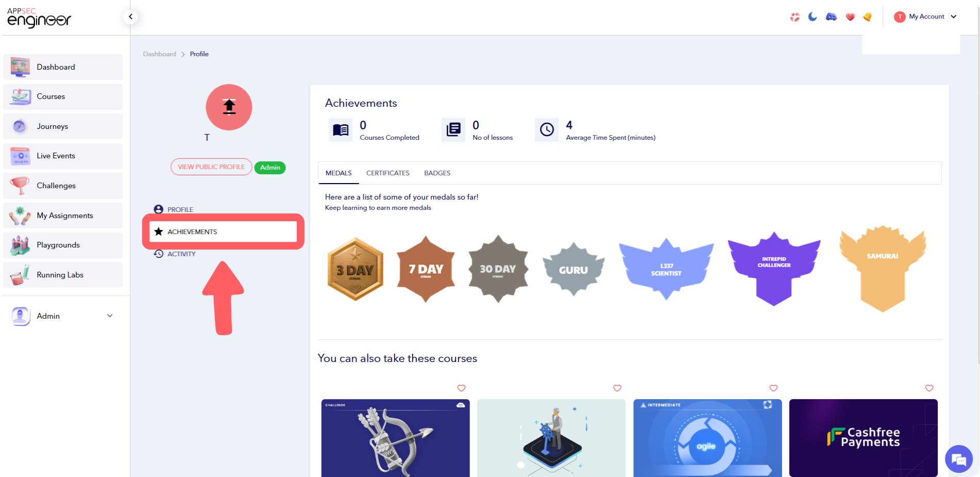Open the chat support bubble
980x477 pixels.
[958, 458]
